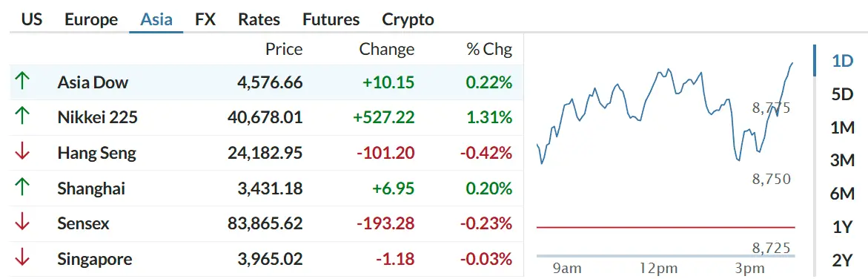
Task: Set chart timeframe to 1Y
Action: click(x=842, y=227)
